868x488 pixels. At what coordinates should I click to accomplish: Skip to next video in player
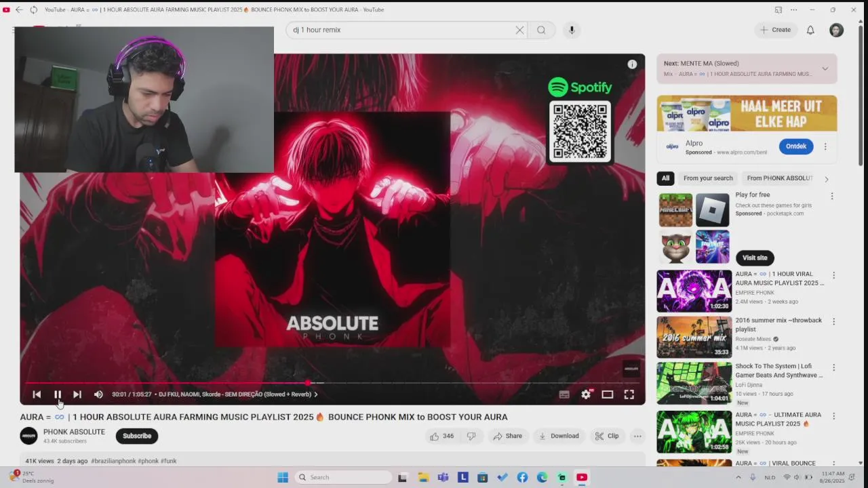tap(77, 394)
